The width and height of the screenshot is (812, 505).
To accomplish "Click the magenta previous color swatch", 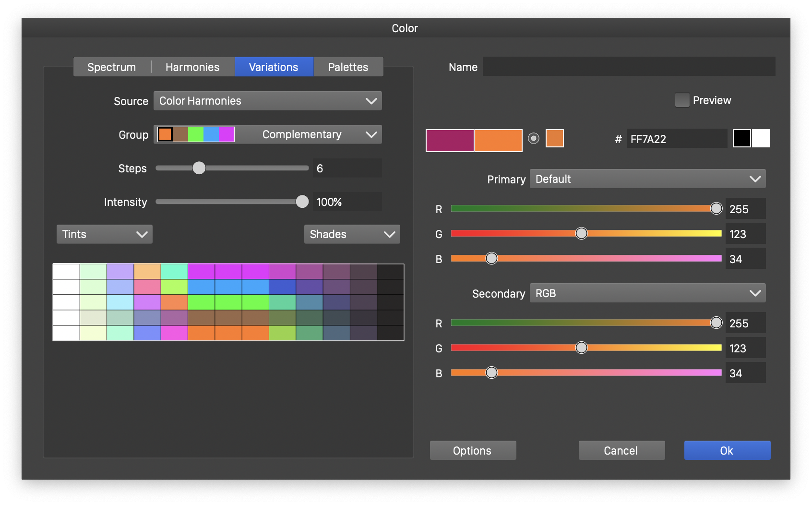I will tap(450, 141).
